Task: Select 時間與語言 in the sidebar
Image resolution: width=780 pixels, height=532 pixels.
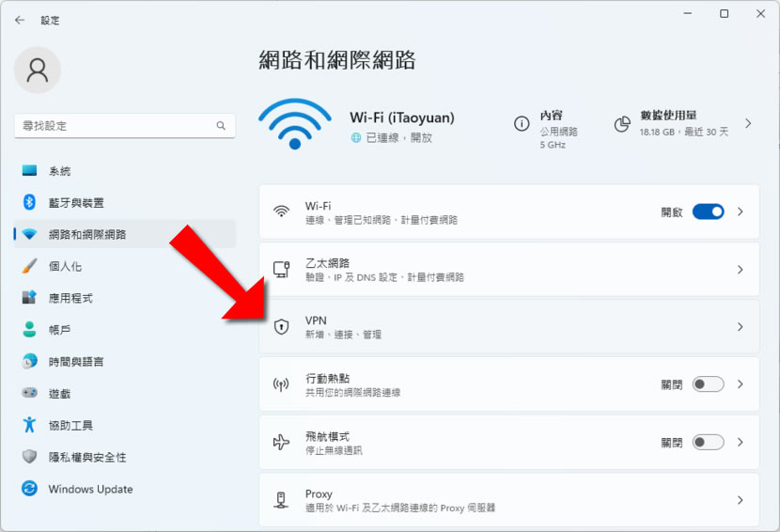Action: pyautogui.click(x=124, y=361)
